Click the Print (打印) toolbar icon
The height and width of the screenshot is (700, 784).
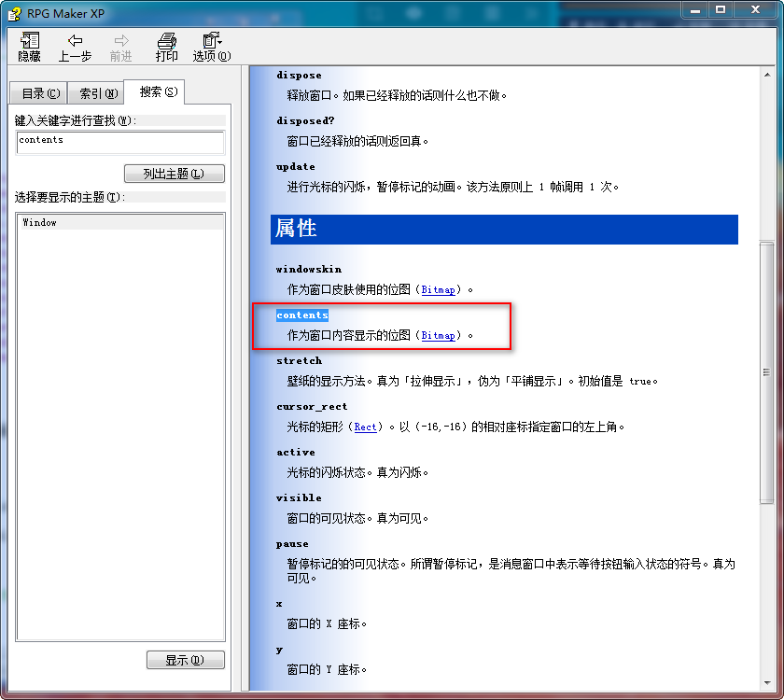[x=166, y=47]
